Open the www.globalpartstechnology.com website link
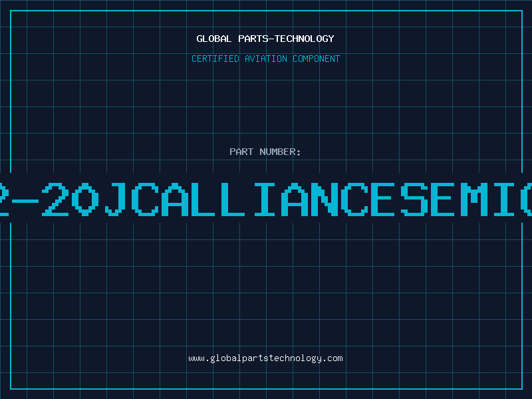Image resolution: width=532 pixels, height=399 pixels. click(x=265, y=358)
